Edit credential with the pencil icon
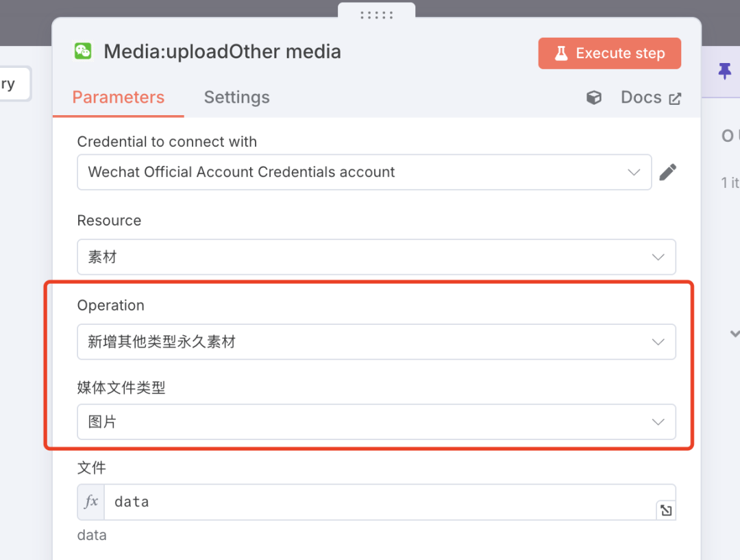This screenshot has width=740, height=560. [x=668, y=172]
